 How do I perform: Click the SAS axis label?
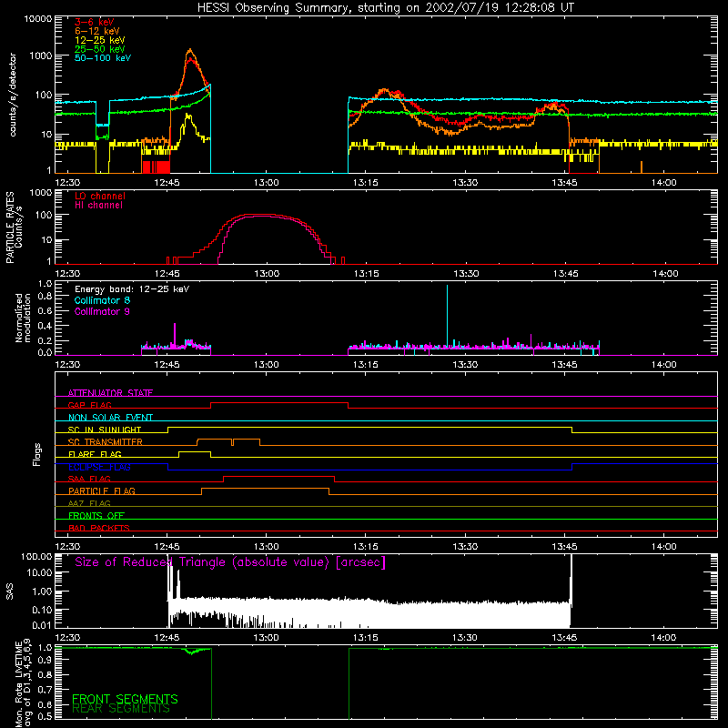coord(10,591)
